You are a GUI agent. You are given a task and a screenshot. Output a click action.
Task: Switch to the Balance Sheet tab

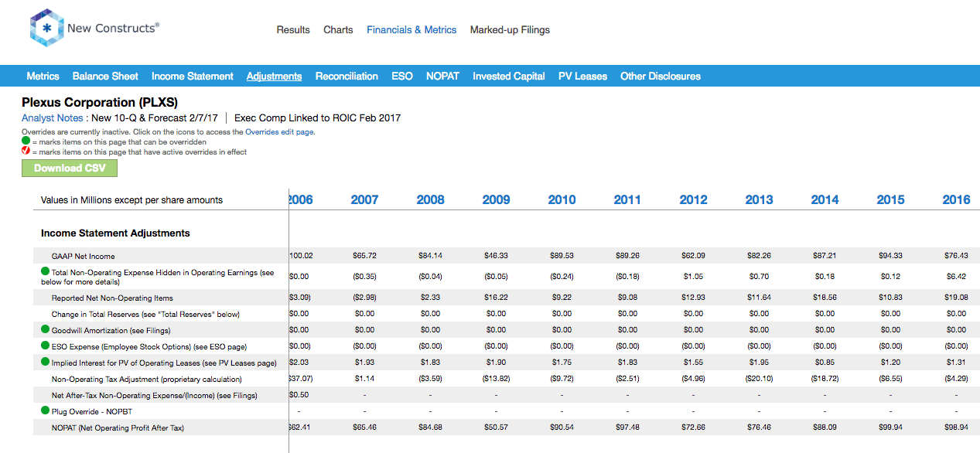105,76
